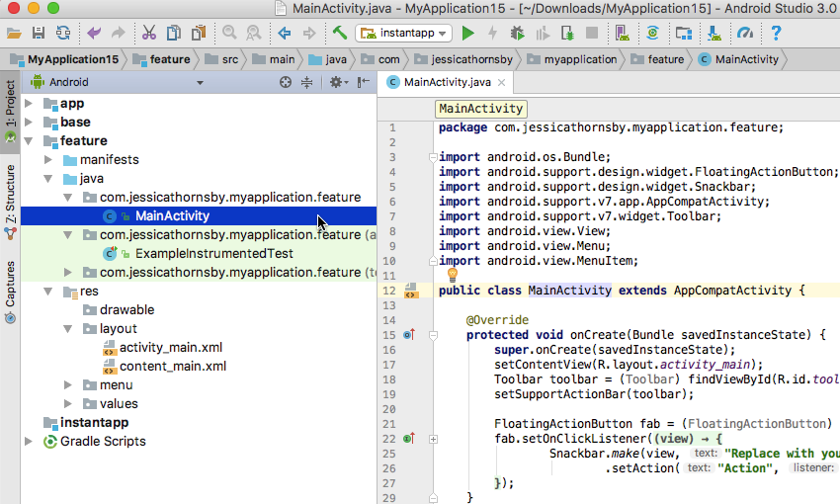
Task: Click the Stop square icon
Action: pos(592,34)
